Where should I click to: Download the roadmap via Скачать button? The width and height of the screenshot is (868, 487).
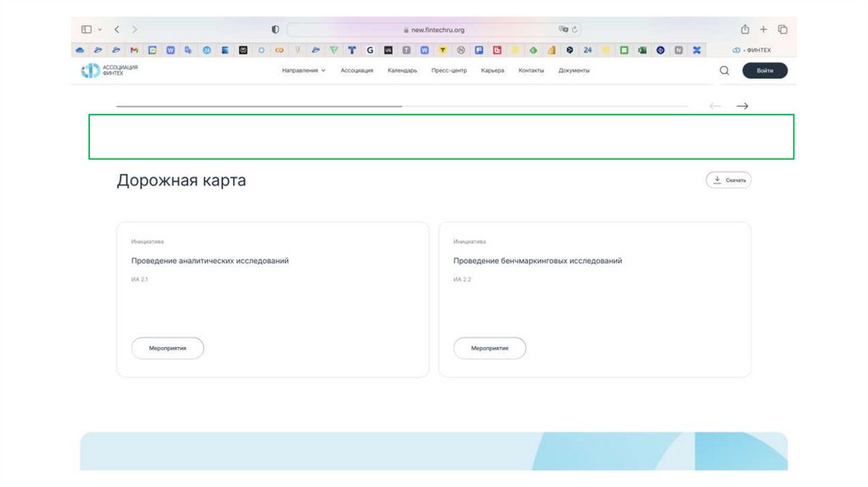728,180
